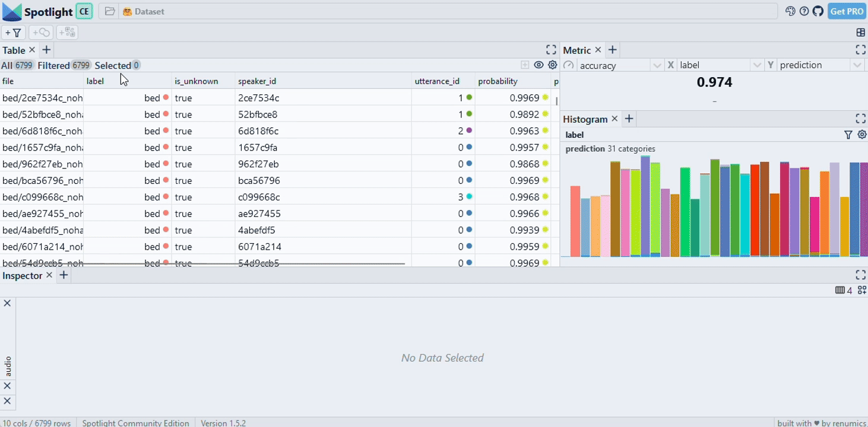Click the layout grid icon below Get PRO

tap(860, 33)
